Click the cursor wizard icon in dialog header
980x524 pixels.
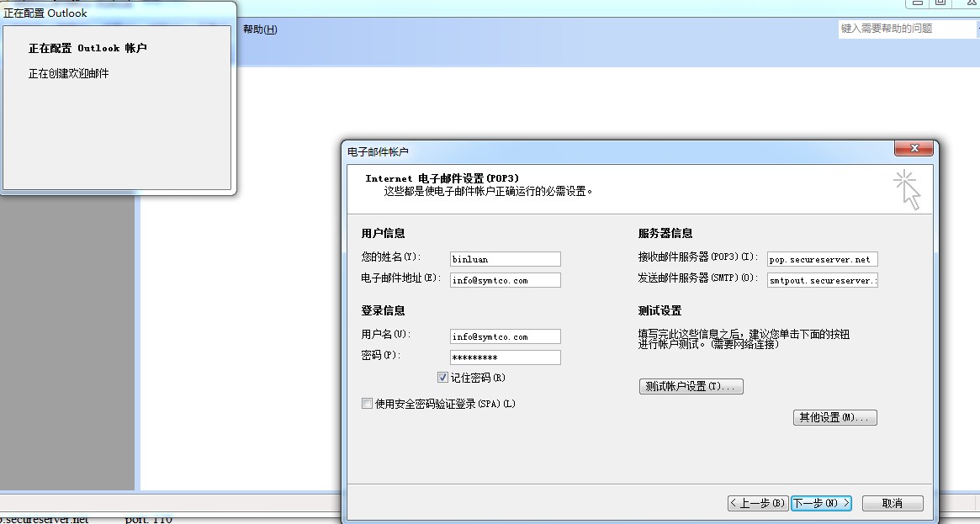(908, 189)
